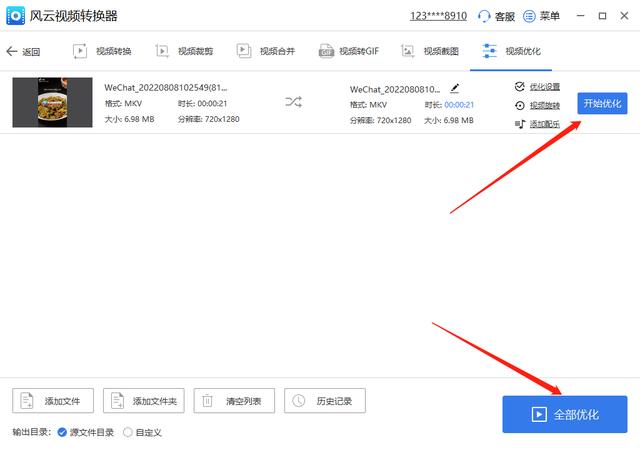Switch to 视频转GIF tab
Viewport: 640px width, 450px height.
click(349, 51)
